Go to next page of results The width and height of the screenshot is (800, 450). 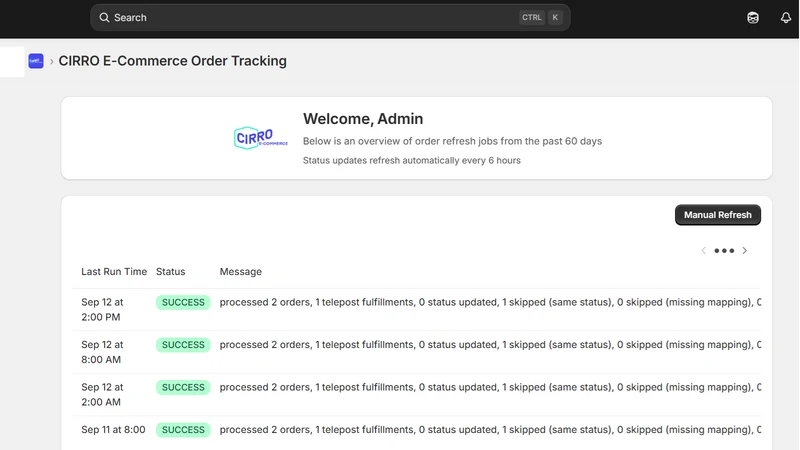(x=744, y=251)
